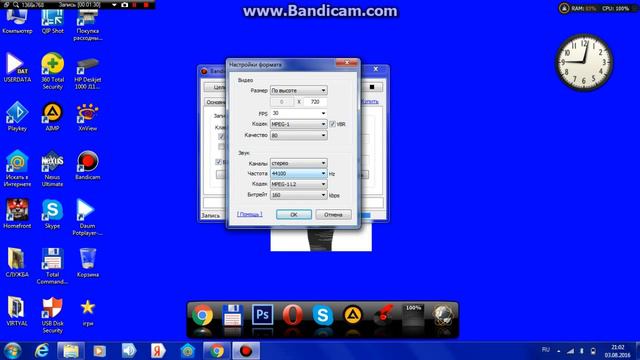640x360 pixels.
Task: Select the Bandicam desktop shortcut
Action: tap(87, 165)
